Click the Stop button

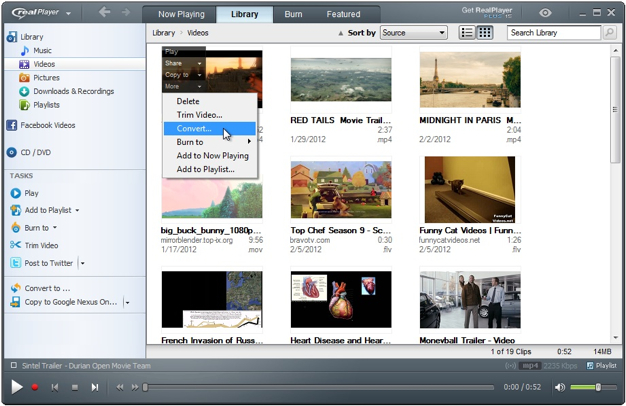pos(75,387)
